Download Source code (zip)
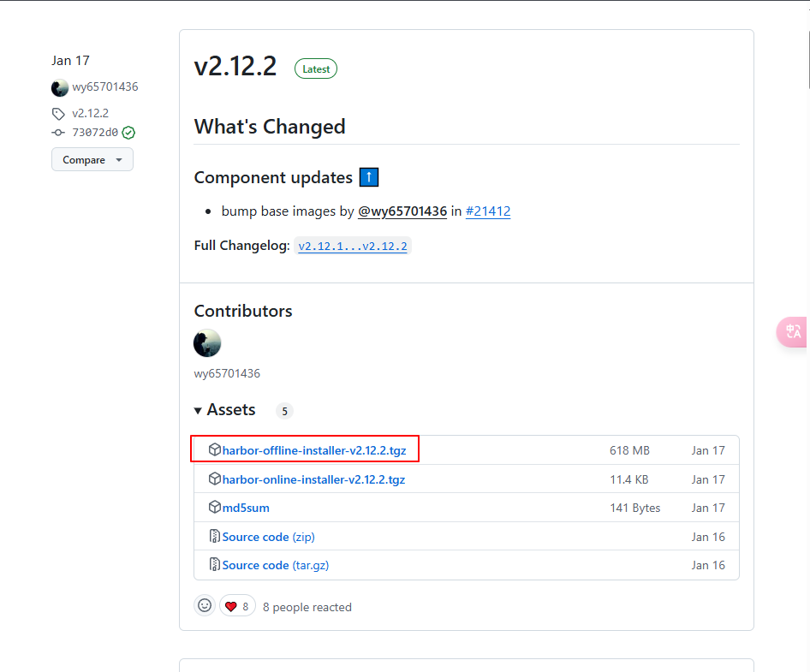 269,538
